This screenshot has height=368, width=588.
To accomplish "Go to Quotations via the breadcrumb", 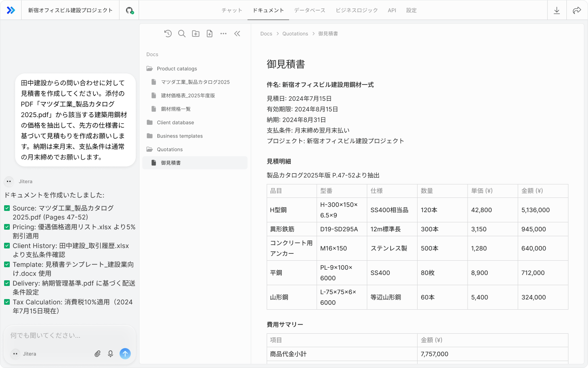I will point(295,33).
